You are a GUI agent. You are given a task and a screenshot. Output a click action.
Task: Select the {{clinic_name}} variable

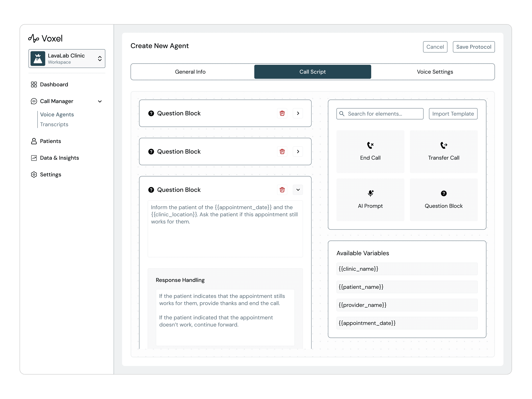pos(407,269)
